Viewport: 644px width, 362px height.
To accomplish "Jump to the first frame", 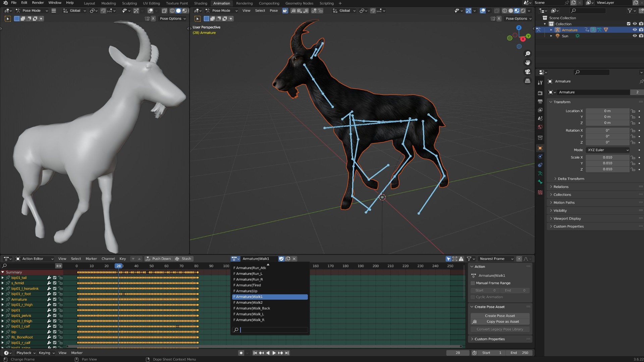I will (255, 353).
